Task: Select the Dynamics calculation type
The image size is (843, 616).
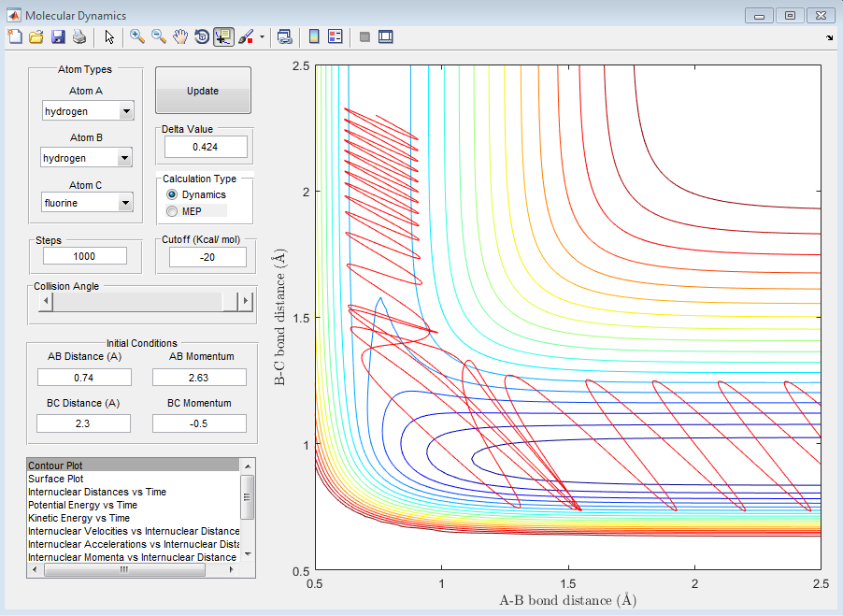Action: [x=171, y=194]
